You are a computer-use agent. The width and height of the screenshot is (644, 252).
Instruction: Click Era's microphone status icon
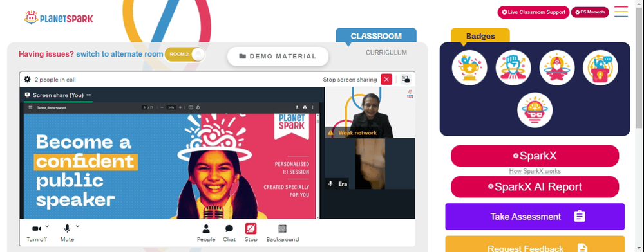tap(330, 184)
